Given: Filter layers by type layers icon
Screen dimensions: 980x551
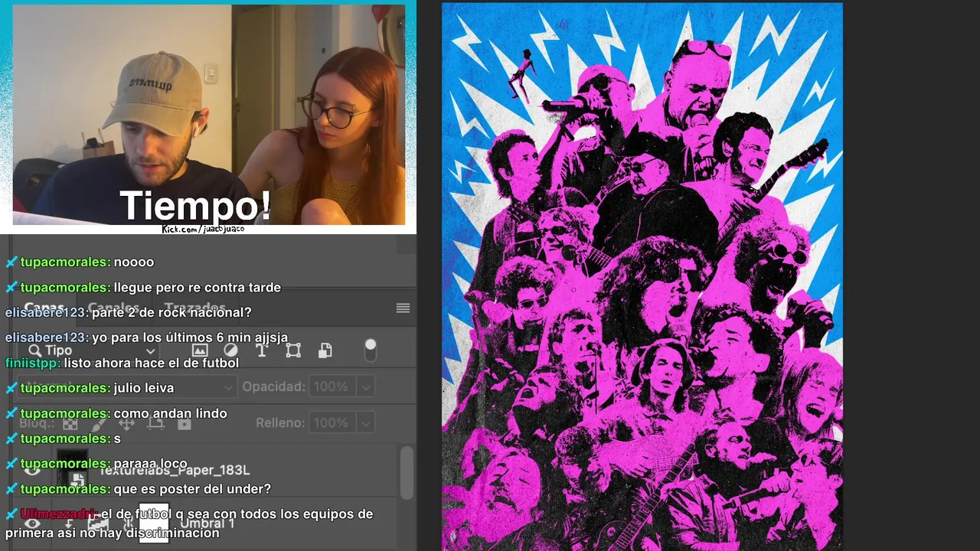Looking at the screenshot, I should click(x=261, y=350).
